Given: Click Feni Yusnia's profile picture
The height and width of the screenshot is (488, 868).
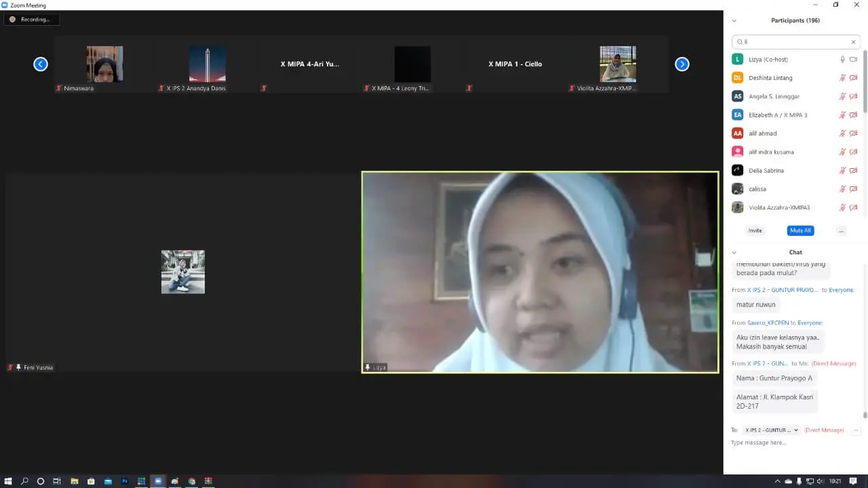Looking at the screenshot, I should (x=183, y=272).
